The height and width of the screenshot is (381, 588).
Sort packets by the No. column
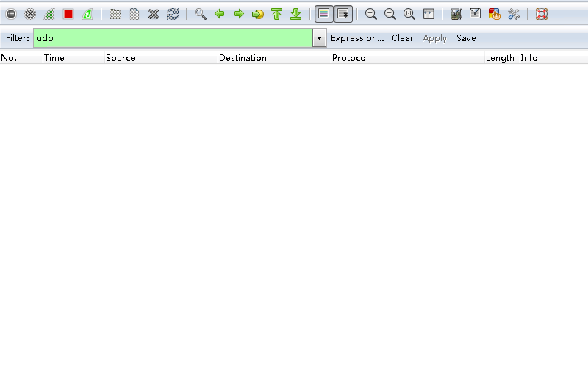coord(21,58)
